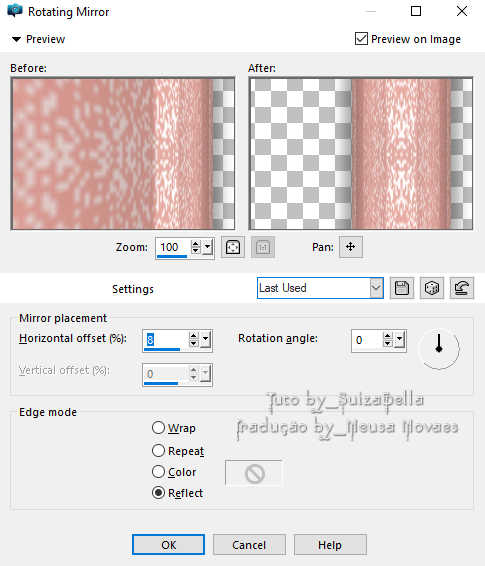Select the Repeat edge mode

[158, 451]
